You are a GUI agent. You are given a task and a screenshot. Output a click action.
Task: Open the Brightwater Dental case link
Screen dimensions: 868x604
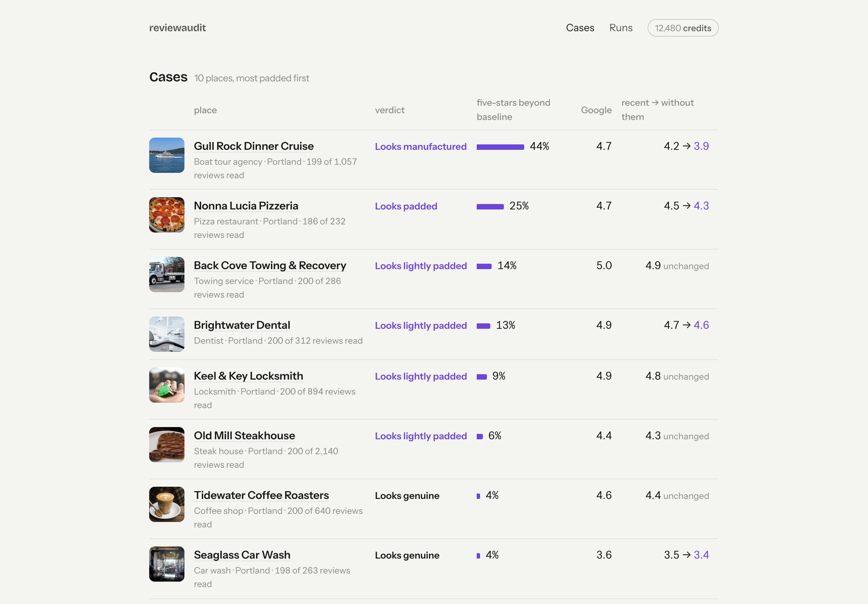tap(242, 325)
